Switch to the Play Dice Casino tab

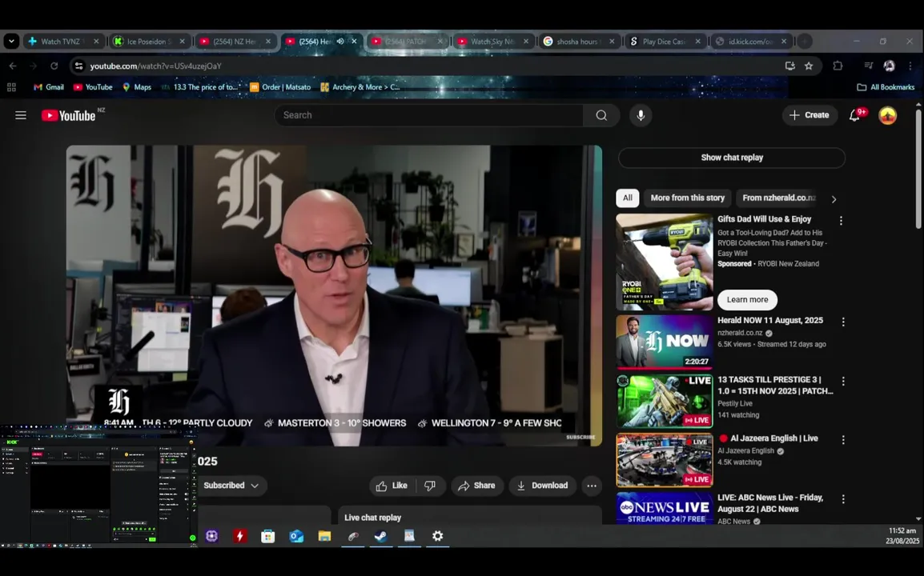click(x=664, y=42)
